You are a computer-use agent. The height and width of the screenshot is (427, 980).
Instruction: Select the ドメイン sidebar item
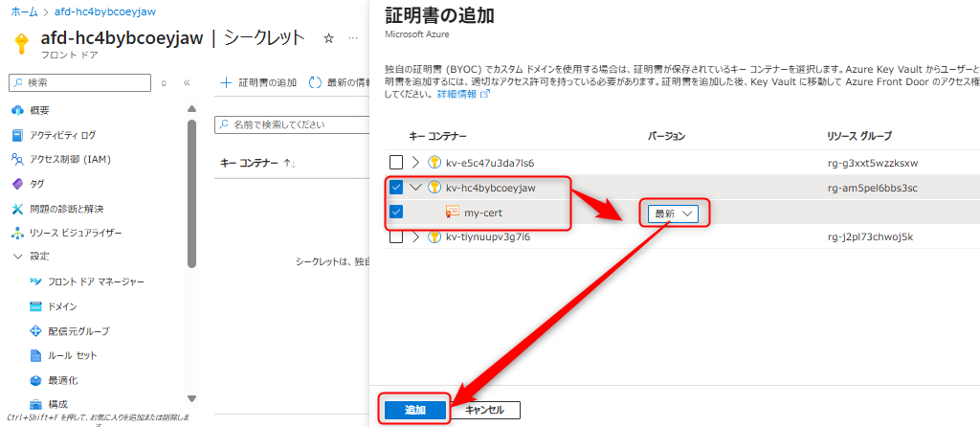(62, 306)
